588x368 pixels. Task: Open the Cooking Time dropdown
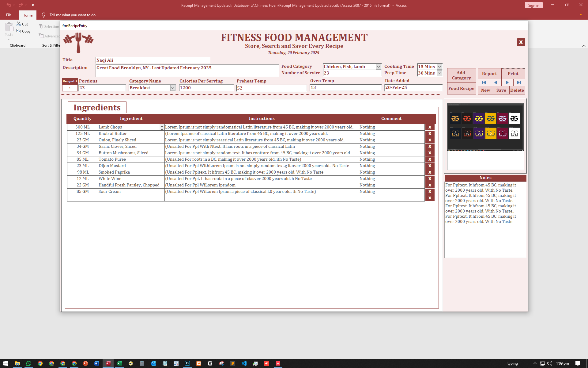click(x=439, y=67)
